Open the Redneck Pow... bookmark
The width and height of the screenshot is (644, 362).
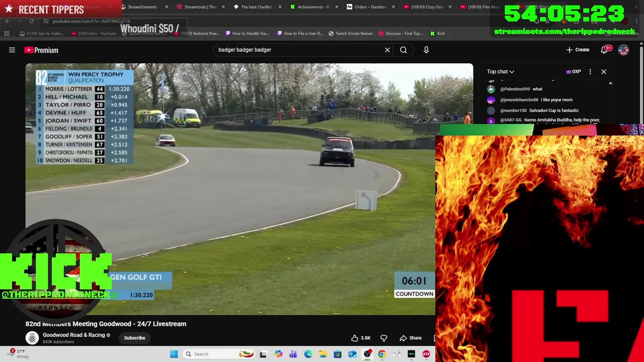pos(196,33)
